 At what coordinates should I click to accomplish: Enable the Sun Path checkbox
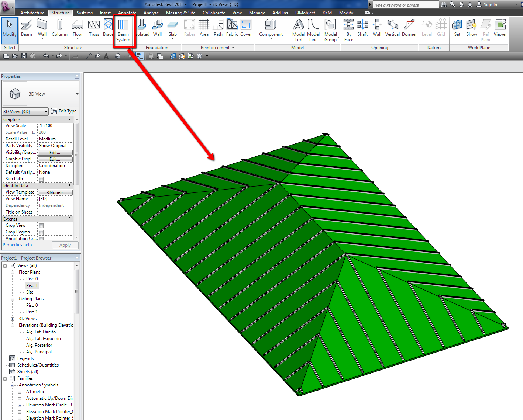[x=41, y=179]
